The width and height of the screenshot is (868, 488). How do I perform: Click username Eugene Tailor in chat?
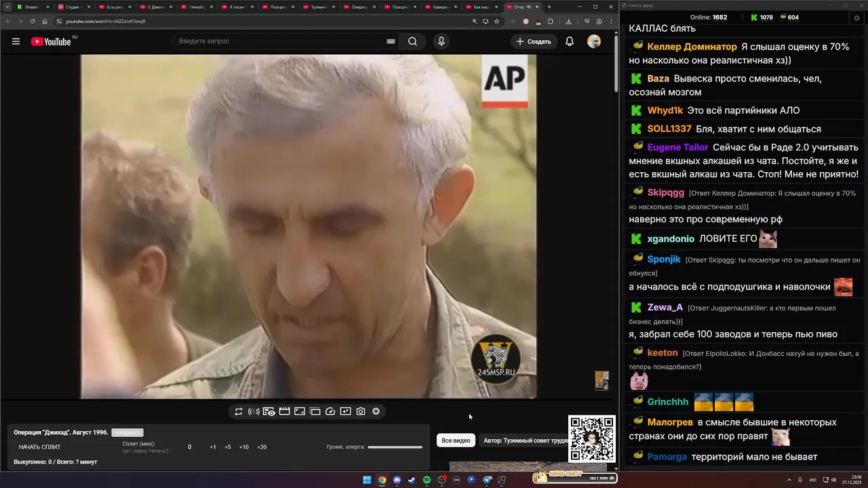677,147
